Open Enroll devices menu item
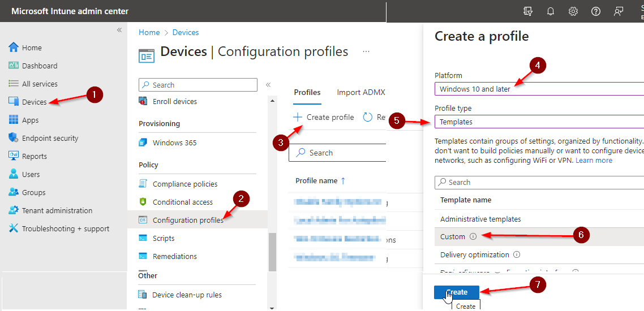The image size is (644, 311). pyautogui.click(x=168, y=101)
